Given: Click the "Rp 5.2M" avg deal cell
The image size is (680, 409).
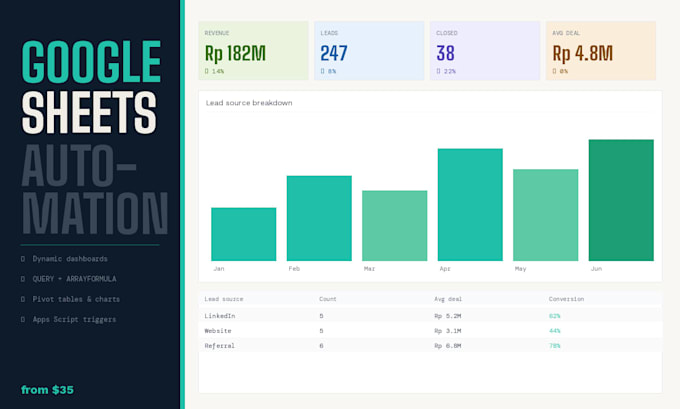Looking at the screenshot, I should 448,316.
